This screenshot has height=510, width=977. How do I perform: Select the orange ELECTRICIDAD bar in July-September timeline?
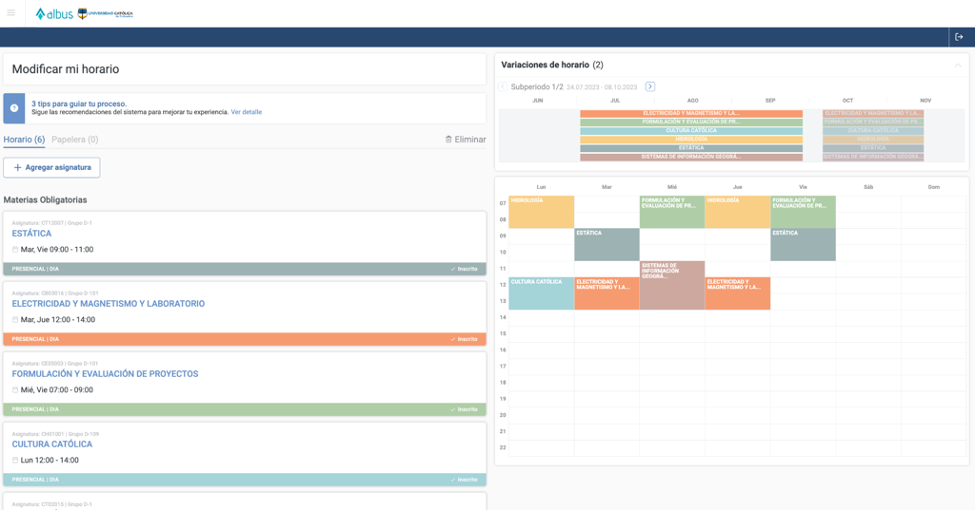coord(691,113)
